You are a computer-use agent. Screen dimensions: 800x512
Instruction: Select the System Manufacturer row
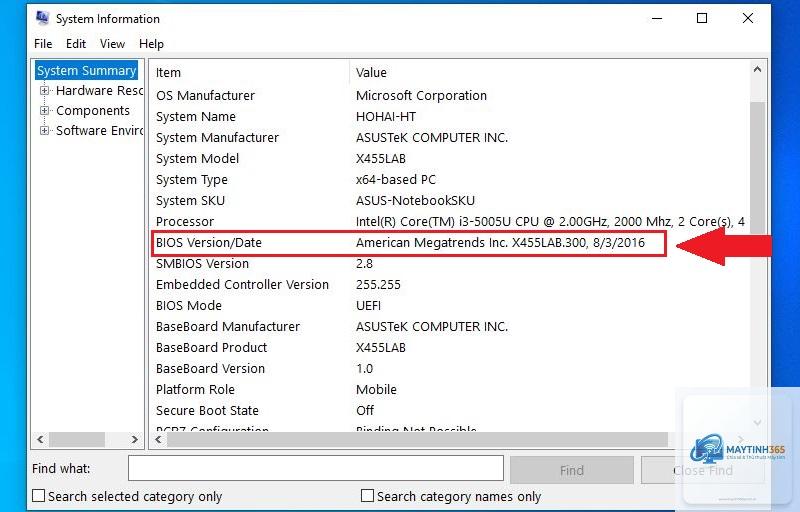450,137
